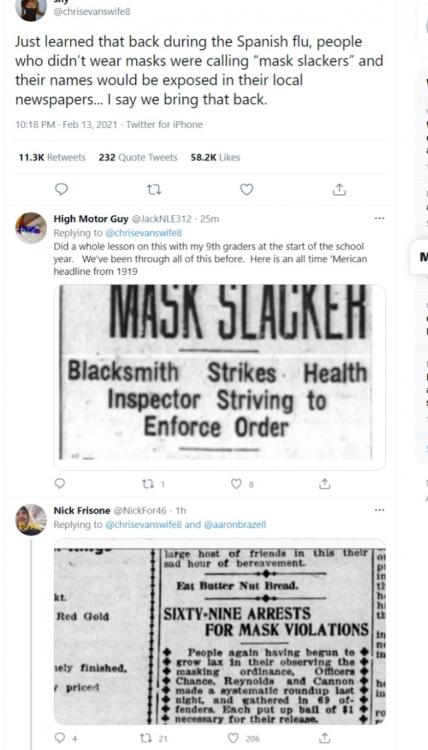Screen dimensions: 428x750
Task: Reply to the main mask slackers tweet
Action: click(61, 189)
